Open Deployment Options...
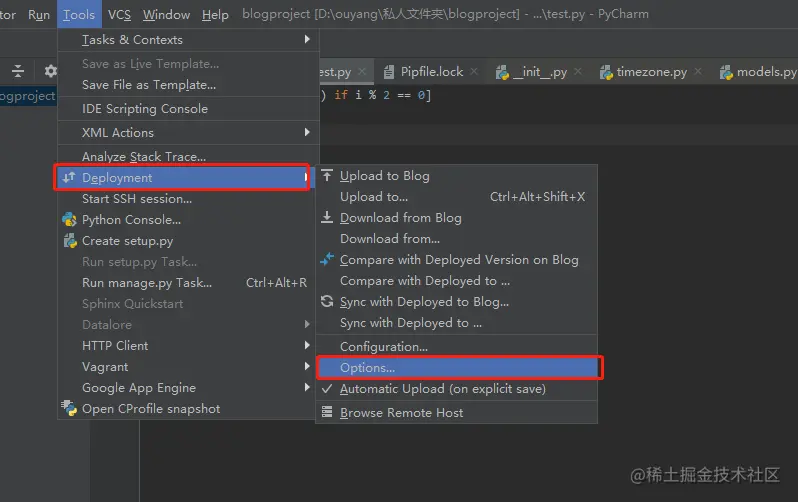 pos(457,368)
